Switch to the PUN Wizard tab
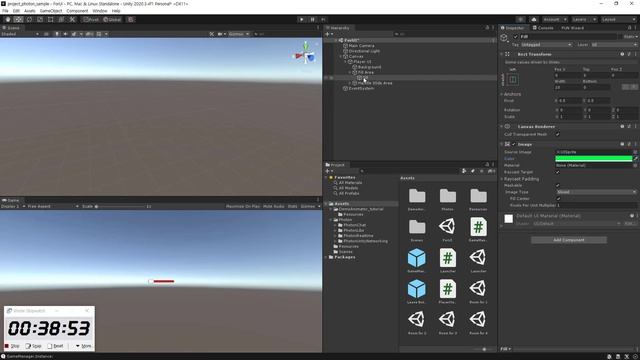Image resolution: width=640 pixels, height=360 pixels. point(572,28)
